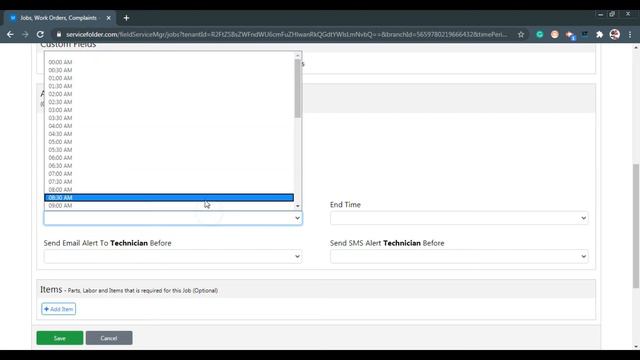
Task: Pick 01:00 AM start time
Action: coord(169,78)
